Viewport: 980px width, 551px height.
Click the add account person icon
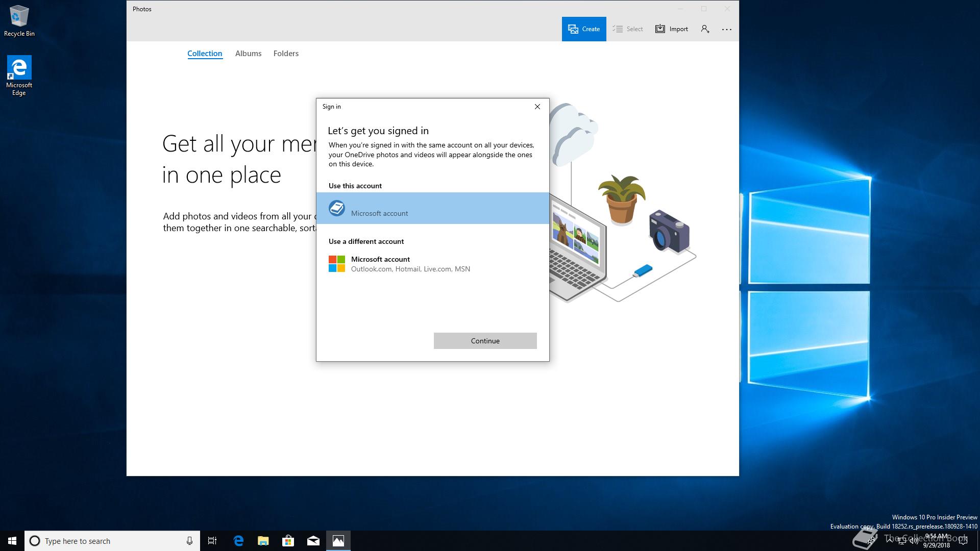click(705, 29)
